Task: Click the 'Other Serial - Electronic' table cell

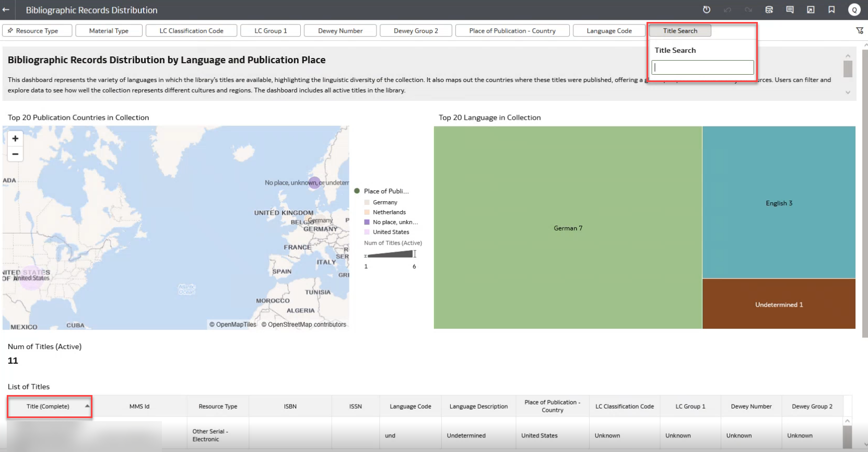Action: [218, 435]
